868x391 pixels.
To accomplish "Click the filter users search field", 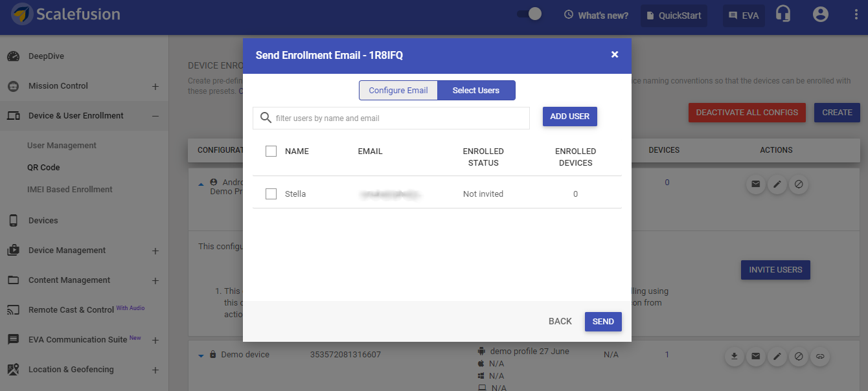I will click(391, 118).
